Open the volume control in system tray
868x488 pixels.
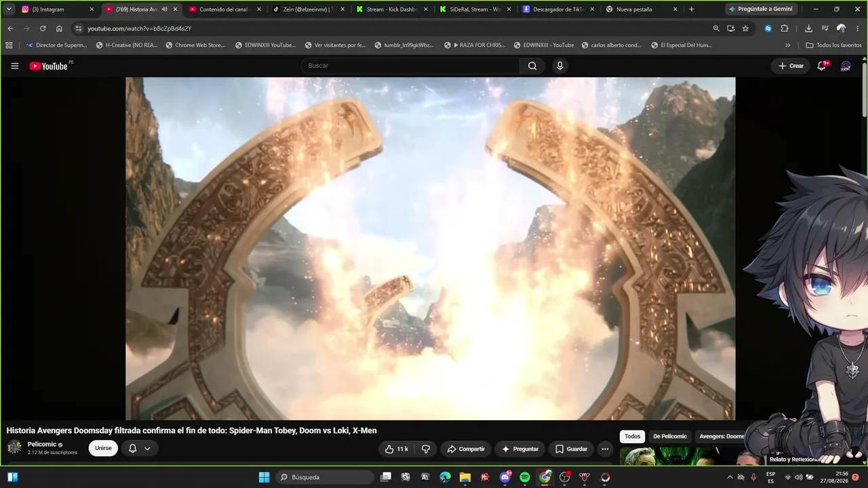click(798, 477)
